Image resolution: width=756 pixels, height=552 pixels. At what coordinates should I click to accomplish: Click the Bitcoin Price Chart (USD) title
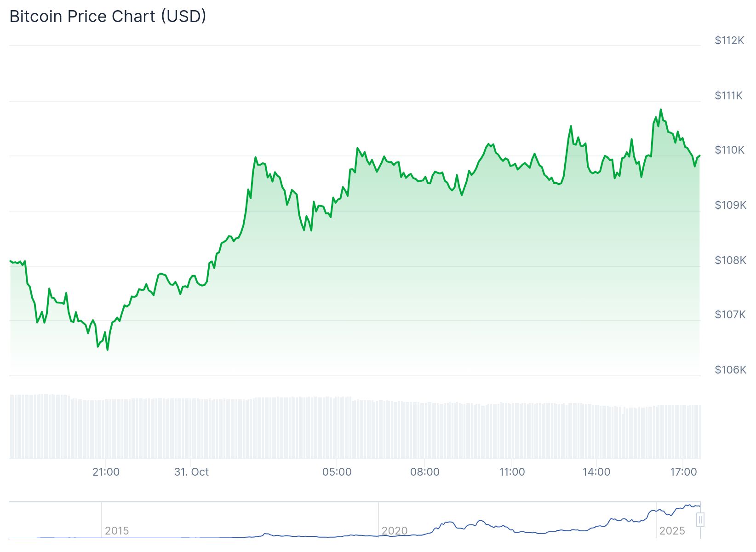coord(108,17)
